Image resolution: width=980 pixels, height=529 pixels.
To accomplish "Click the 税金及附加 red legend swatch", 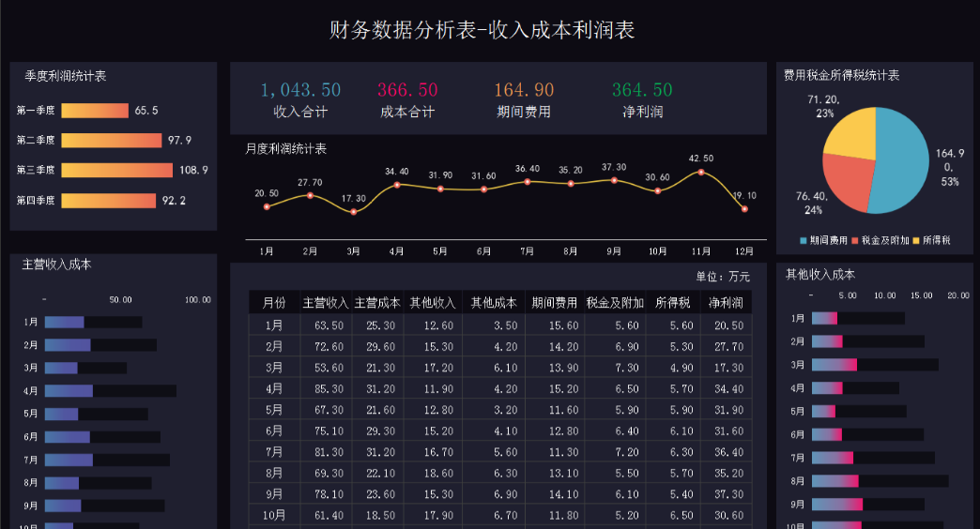I will tap(854, 240).
